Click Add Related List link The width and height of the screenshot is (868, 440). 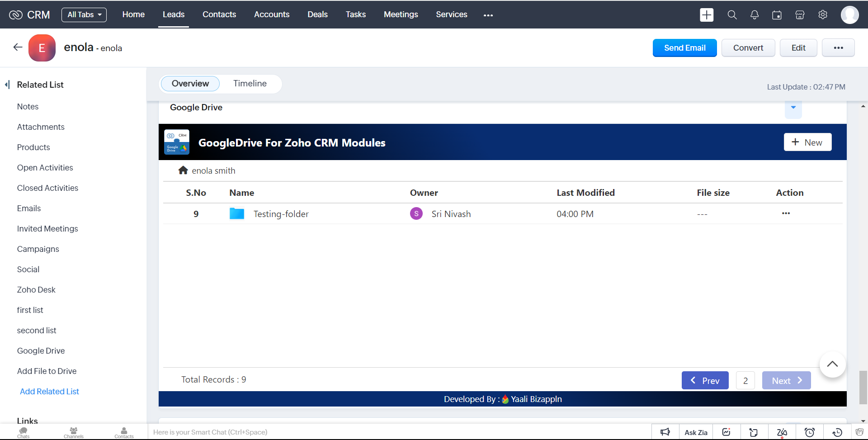49,392
